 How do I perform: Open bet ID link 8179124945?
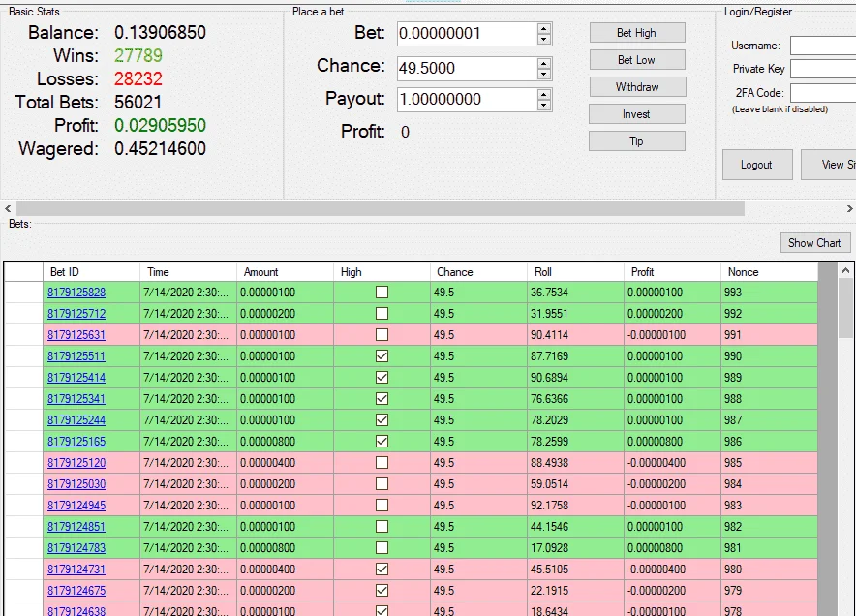[x=76, y=506]
